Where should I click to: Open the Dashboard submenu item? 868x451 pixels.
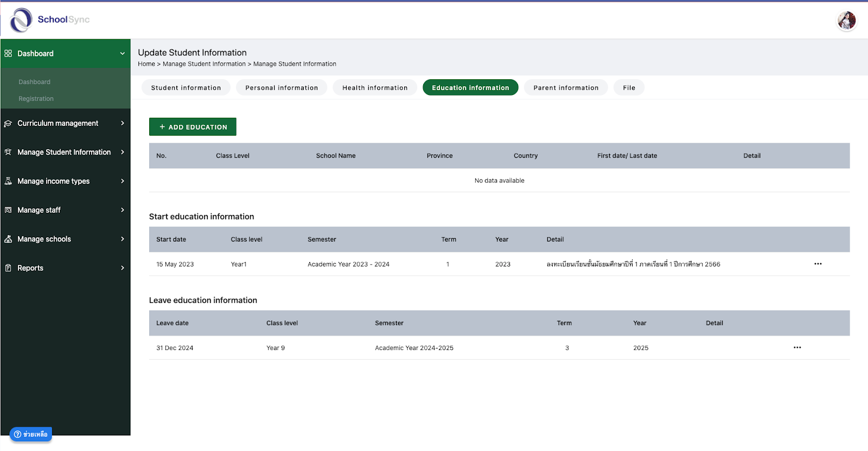[34, 82]
